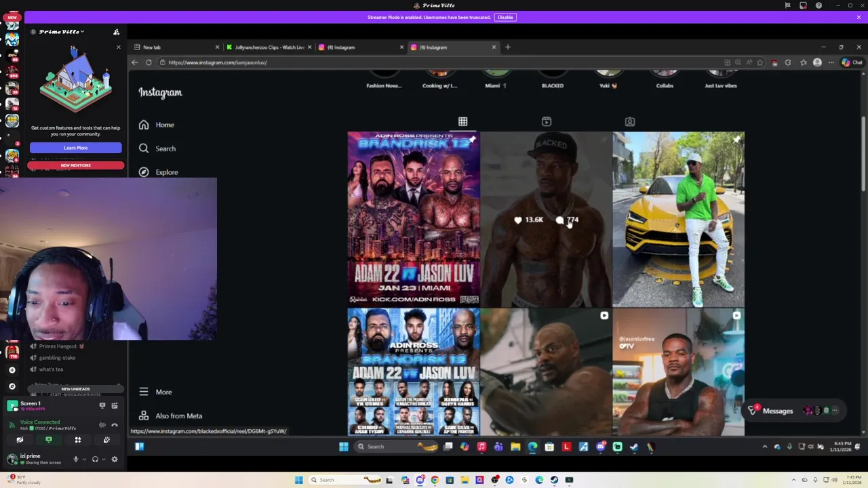Reload the Instagram page

point(149,62)
